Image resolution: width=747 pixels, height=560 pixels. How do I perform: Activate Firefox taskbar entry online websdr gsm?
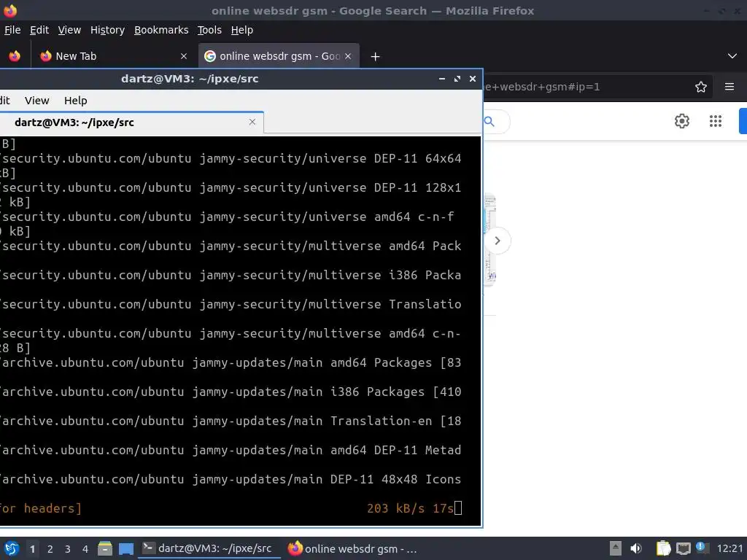354,548
